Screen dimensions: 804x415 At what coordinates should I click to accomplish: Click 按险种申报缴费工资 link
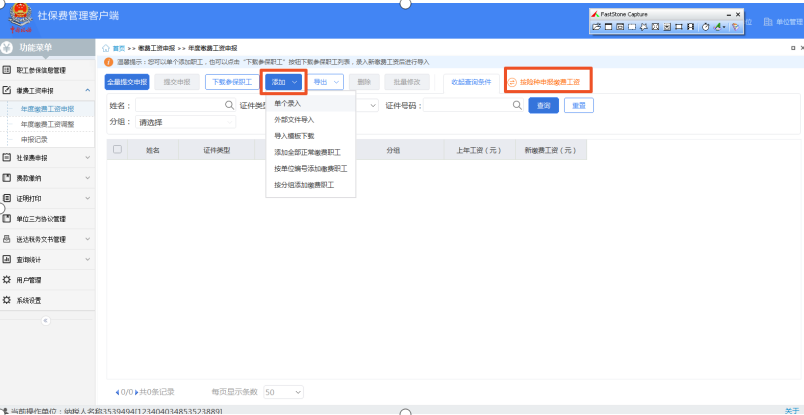pyautogui.click(x=549, y=82)
